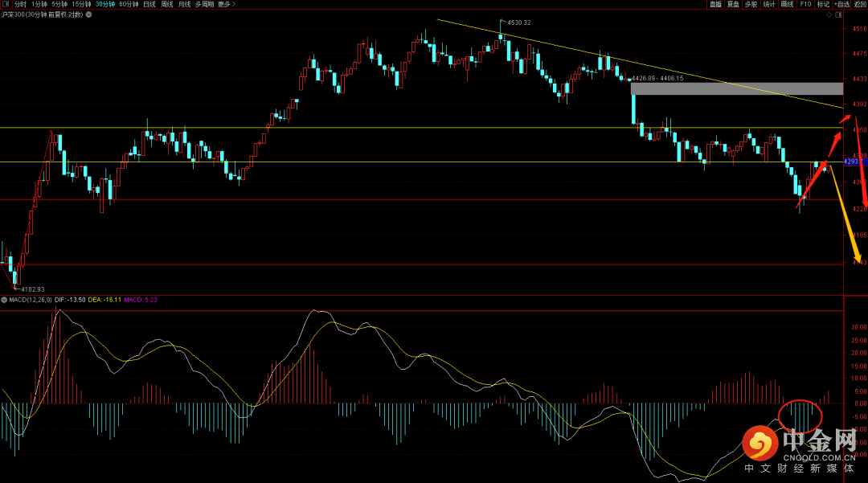Activate the 画线 drawing tool

tap(787, 4)
